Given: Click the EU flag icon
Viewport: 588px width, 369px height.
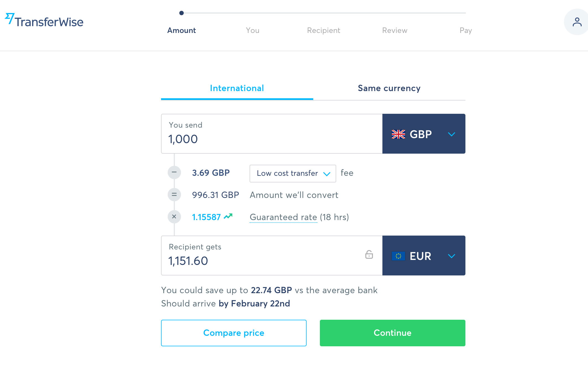Looking at the screenshot, I should tap(398, 256).
